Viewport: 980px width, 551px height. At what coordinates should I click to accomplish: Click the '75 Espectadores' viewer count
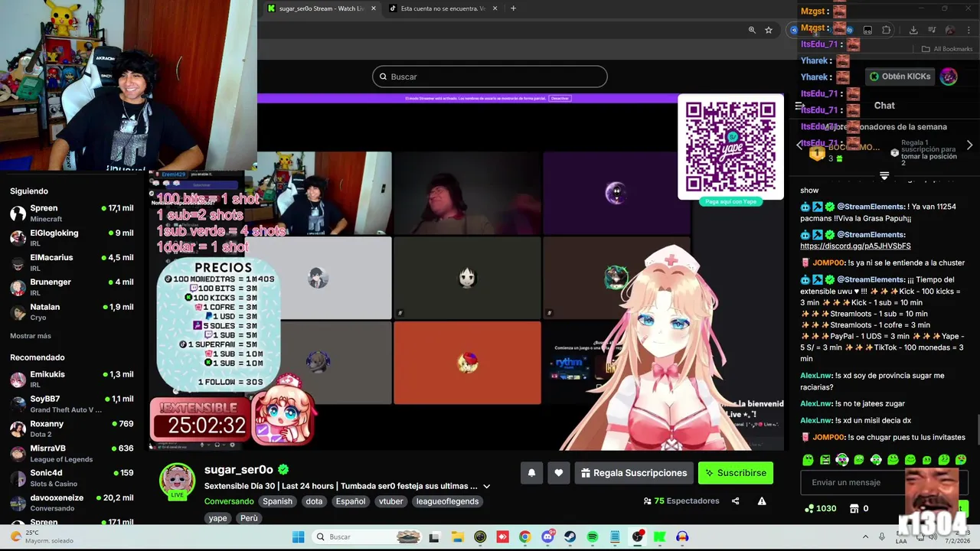coord(681,501)
